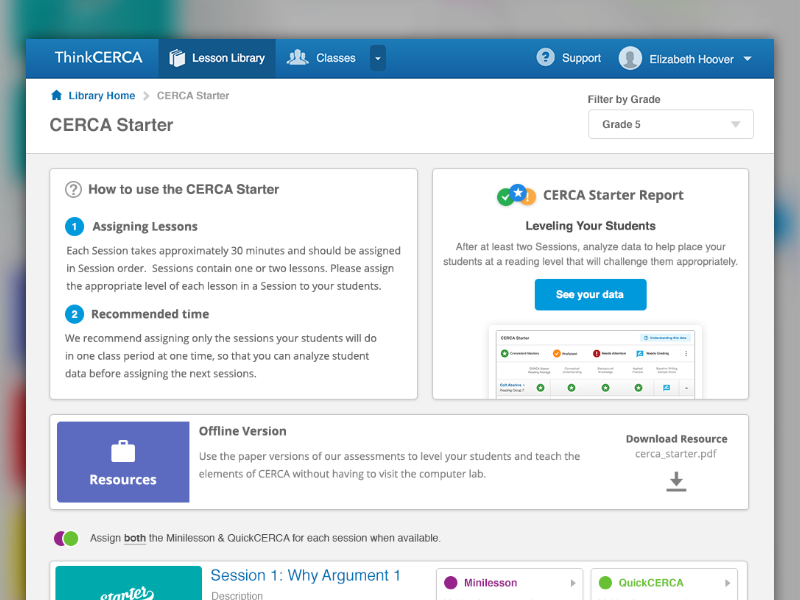The height and width of the screenshot is (600, 800).
Task: Open the Elizabeth Hoover account menu
Action: click(x=747, y=58)
